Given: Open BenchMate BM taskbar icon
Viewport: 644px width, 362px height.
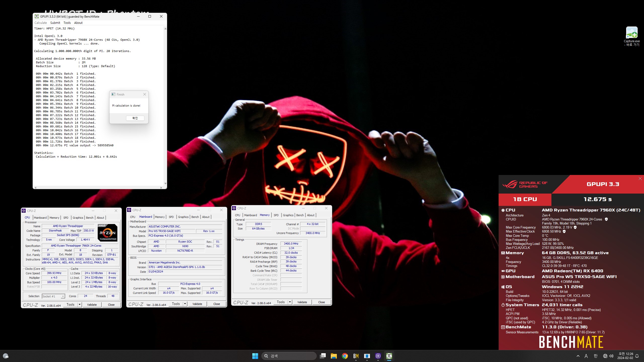Looking at the screenshot, I should click(356, 356).
